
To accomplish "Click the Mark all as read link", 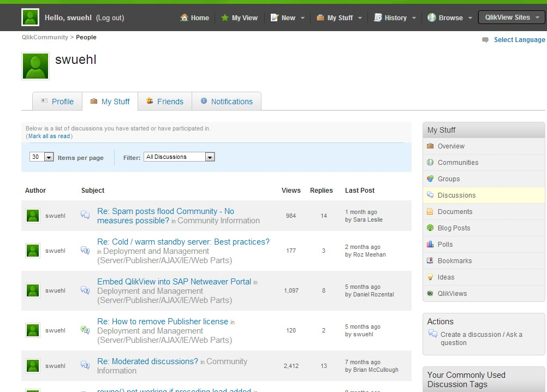I will 49,136.
